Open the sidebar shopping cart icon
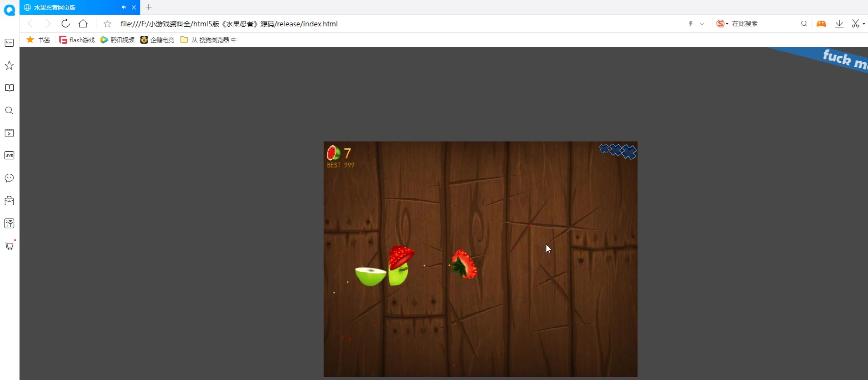This screenshot has width=868, height=380. click(x=9, y=246)
